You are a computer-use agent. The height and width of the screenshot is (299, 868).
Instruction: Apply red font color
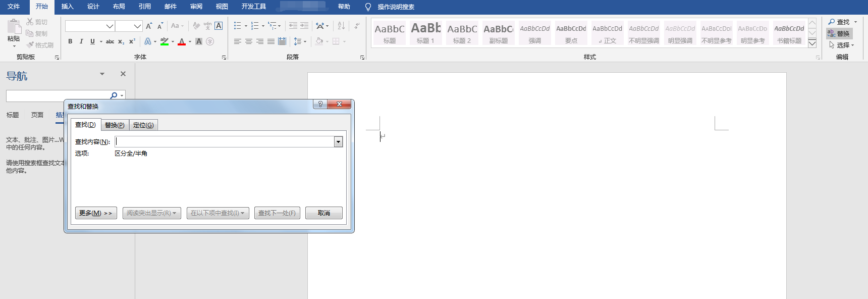(x=182, y=41)
